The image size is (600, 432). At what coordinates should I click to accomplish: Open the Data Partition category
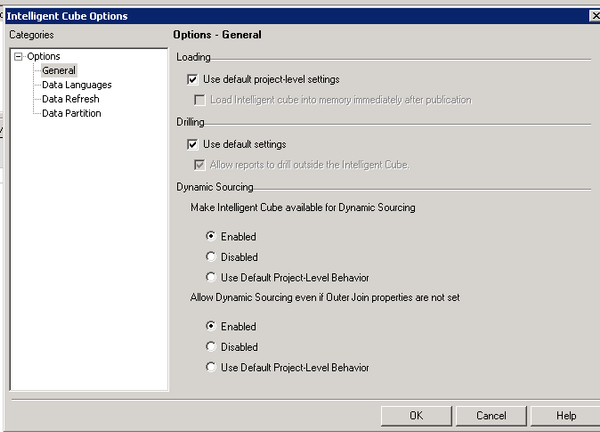pyautogui.click(x=71, y=113)
